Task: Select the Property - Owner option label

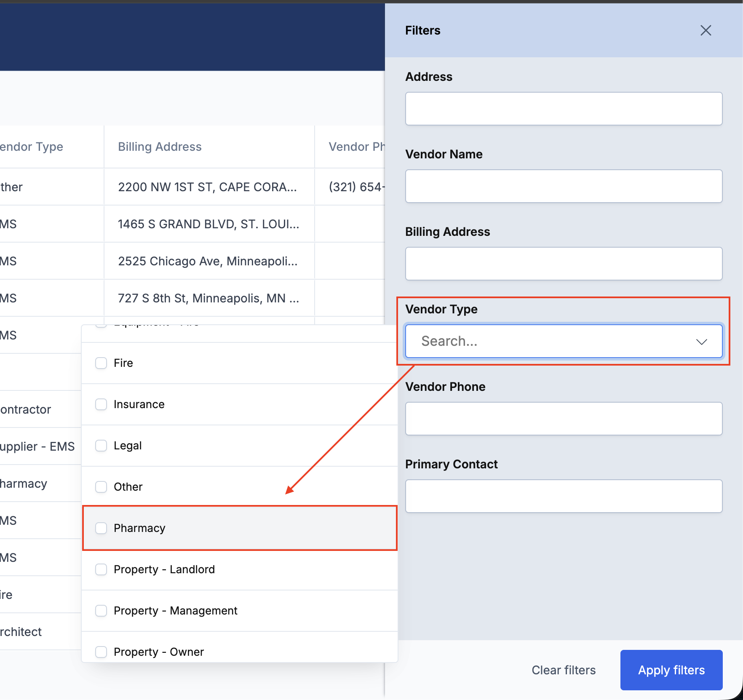Action: tap(159, 652)
